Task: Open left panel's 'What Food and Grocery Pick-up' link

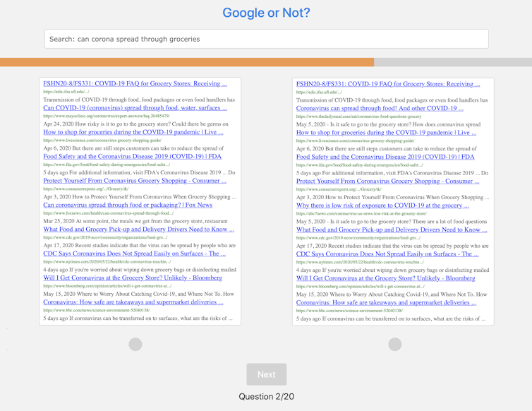Action: coord(139,230)
